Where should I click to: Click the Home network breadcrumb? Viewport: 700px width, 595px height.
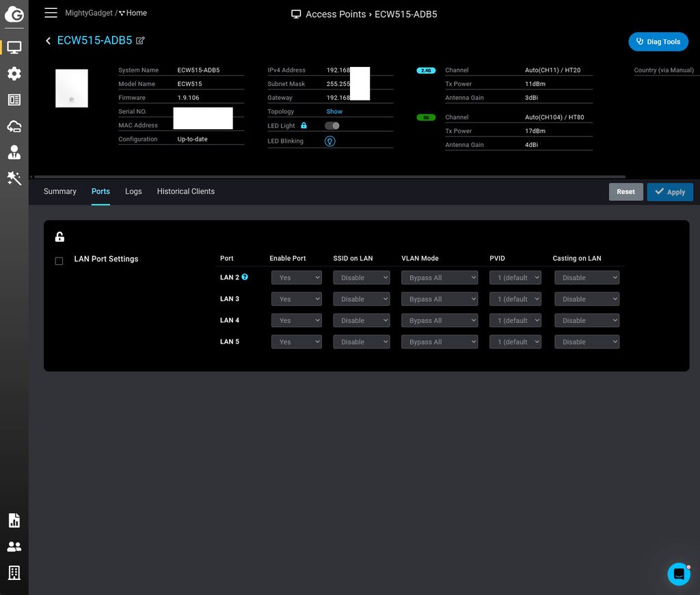[136, 13]
